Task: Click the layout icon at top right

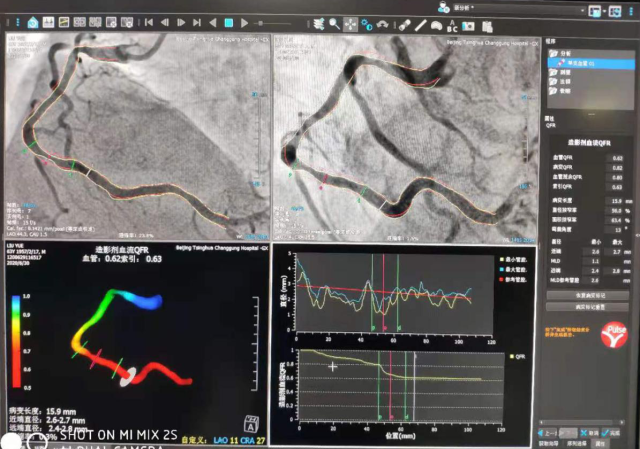Action: [596, 11]
